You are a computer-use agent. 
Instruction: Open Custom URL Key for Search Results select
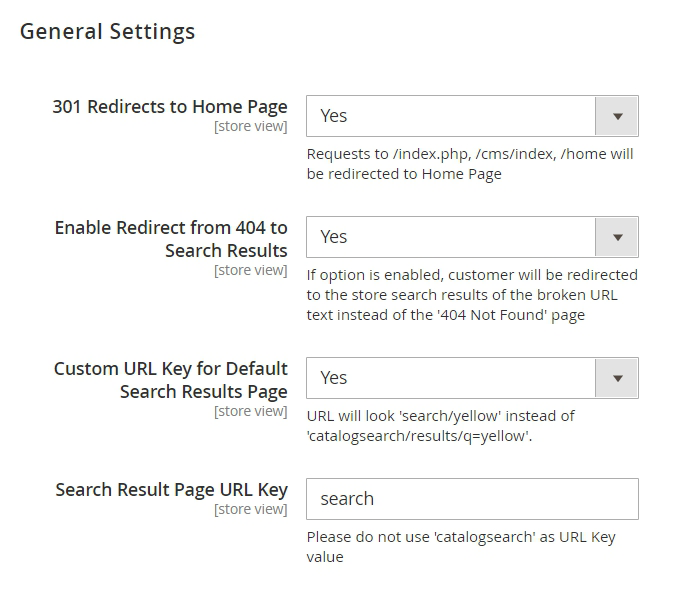click(x=451, y=378)
